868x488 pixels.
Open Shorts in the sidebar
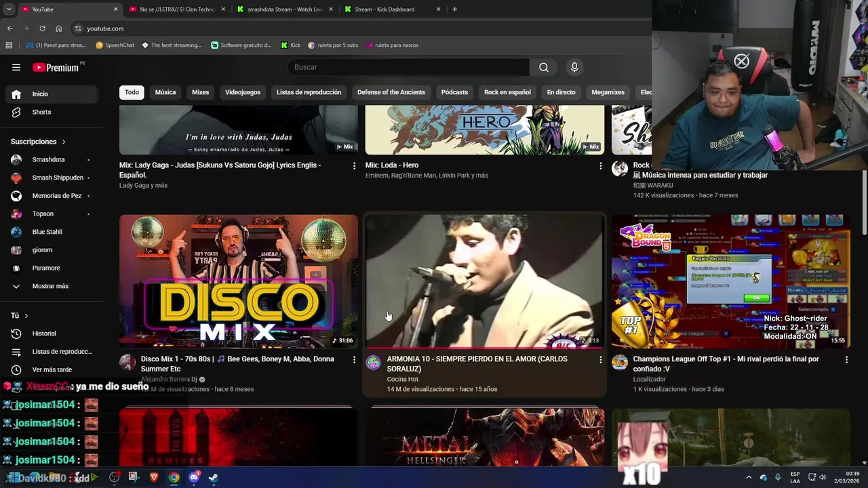(x=52, y=112)
